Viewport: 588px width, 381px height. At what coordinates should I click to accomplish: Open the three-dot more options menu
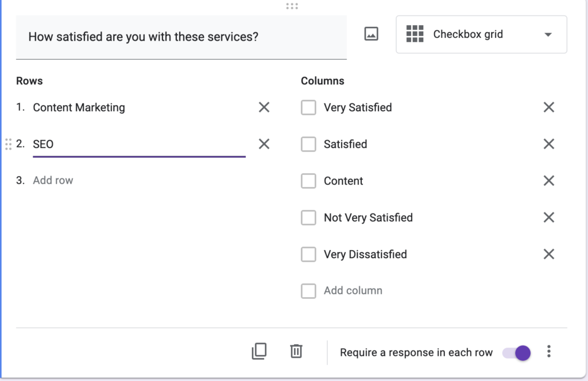coord(549,352)
